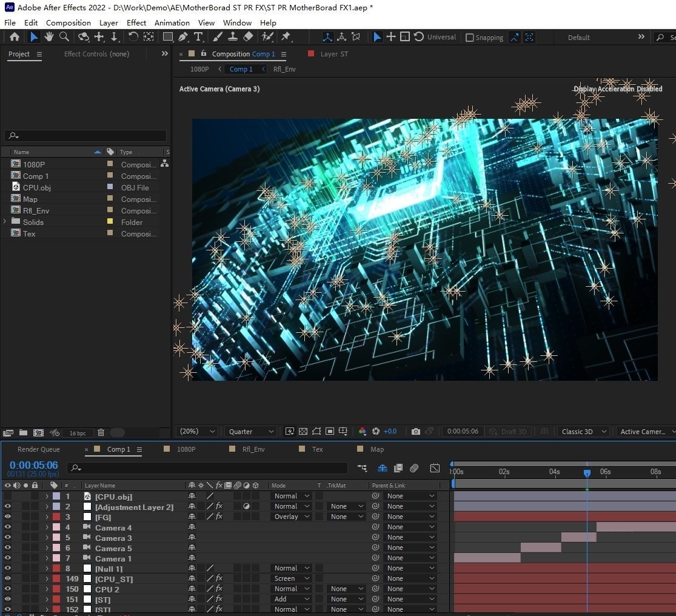Viewport: 676px width, 616px height.
Task: Select the Puppet Pin tool
Action: (x=286, y=37)
